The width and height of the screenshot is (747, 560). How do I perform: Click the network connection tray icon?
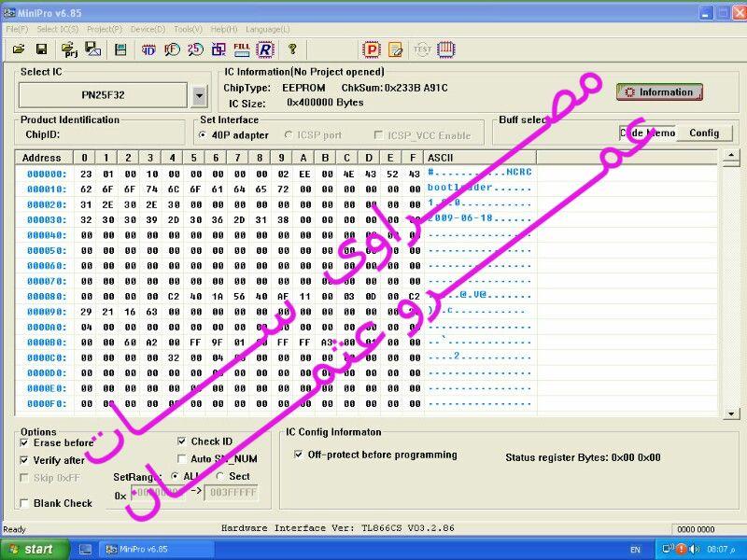point(668,549)
